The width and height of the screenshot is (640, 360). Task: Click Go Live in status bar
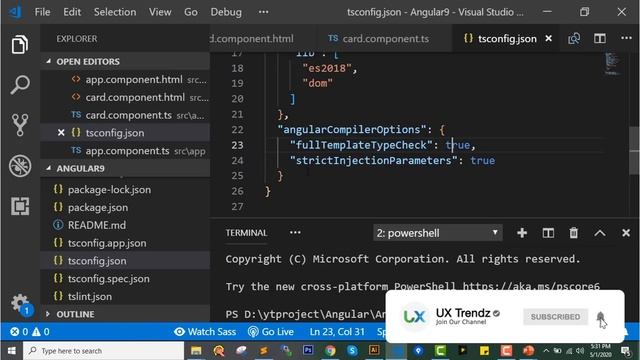click(x=271, y=331)
